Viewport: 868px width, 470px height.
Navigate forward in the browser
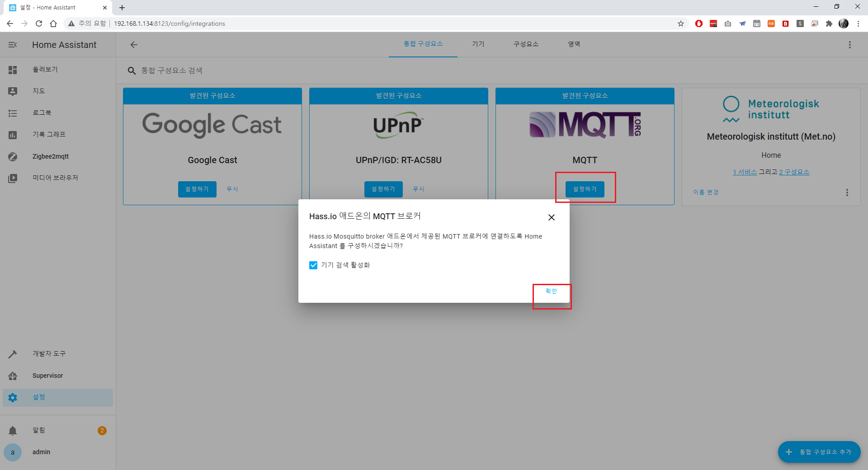pos(24,23)
